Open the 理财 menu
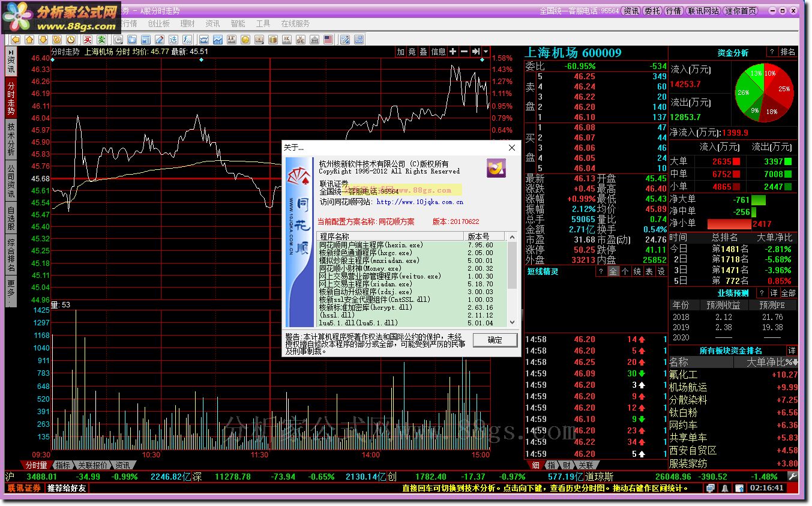Image resolution: width=812 pixels, height=506 pixels. pyautogui.click(x=187, y=23)
